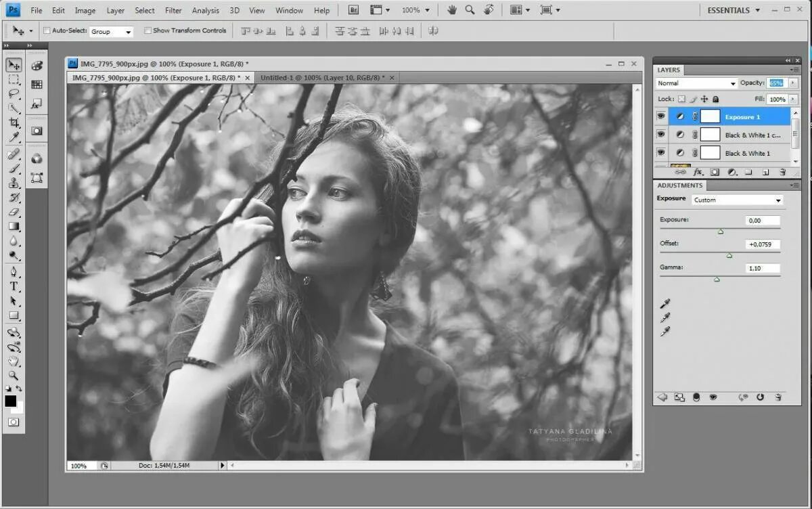This screenshot has width=812, height=509.
Task: Select the 3D Orbit camera tool
Action: tap(14, 347)
